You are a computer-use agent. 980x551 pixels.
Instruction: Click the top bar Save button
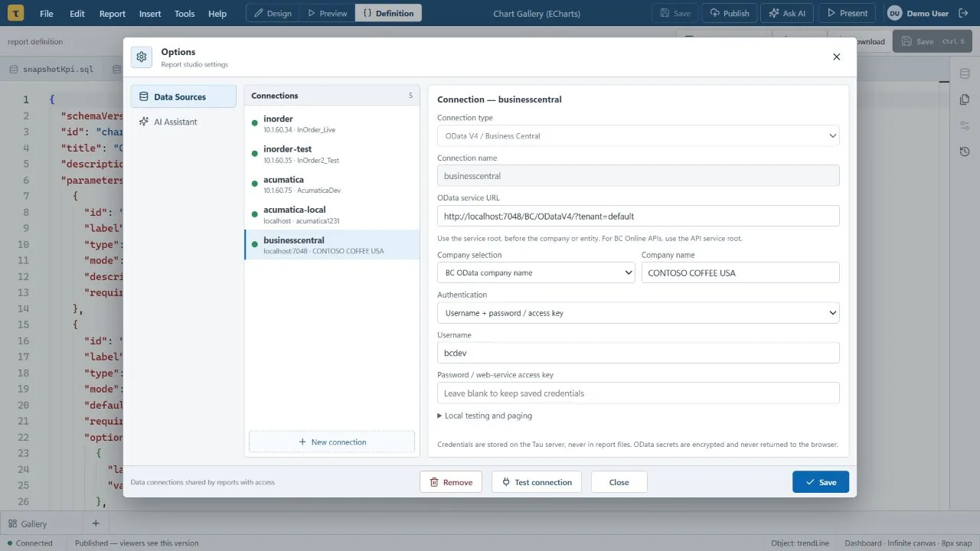pyautogui.click(x=675, y=13)
